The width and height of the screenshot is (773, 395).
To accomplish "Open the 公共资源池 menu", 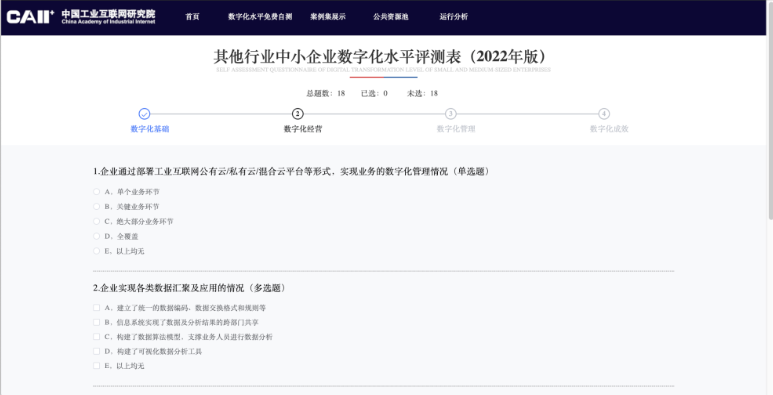I will [x=391, y=17].
